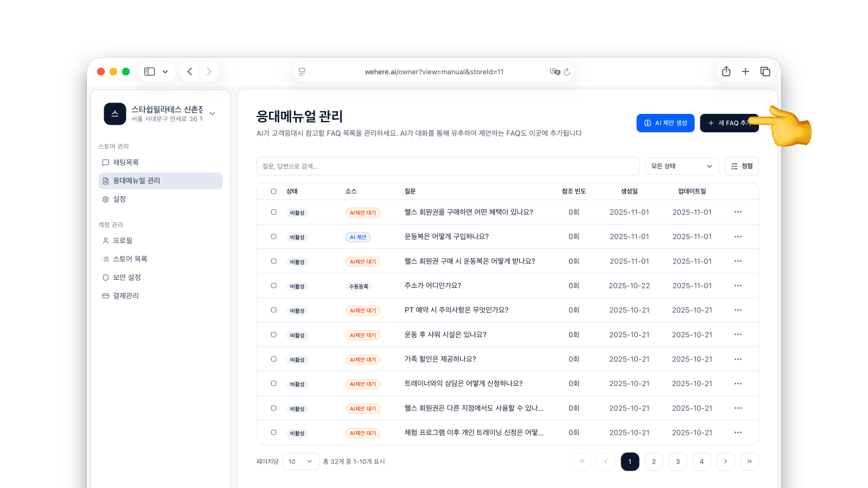Click the FAQ search input field
Image resolution: width=868 pixels, height=488 pixels.
pos(448,166)
